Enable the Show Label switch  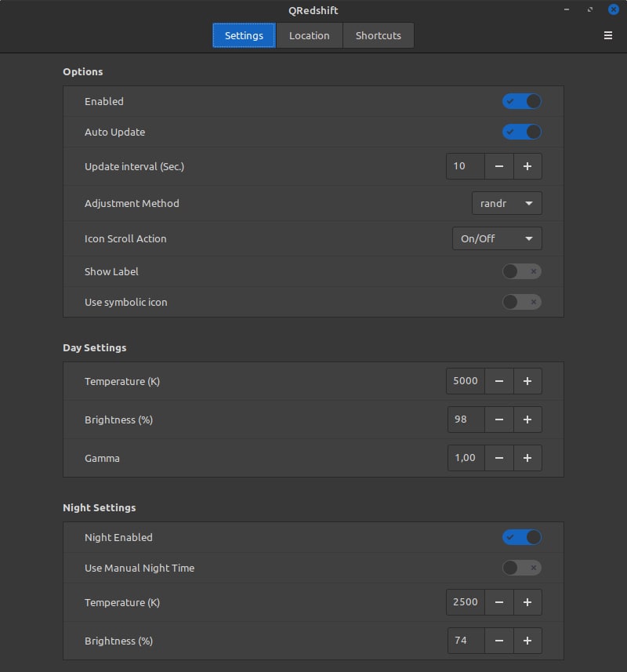pos(522,271)
